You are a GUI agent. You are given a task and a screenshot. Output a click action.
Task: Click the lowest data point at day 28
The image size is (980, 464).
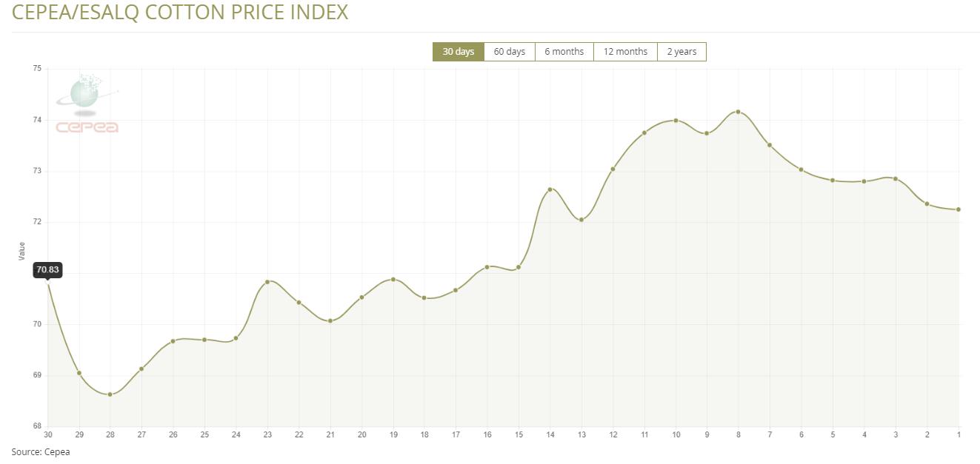point(110,394)
